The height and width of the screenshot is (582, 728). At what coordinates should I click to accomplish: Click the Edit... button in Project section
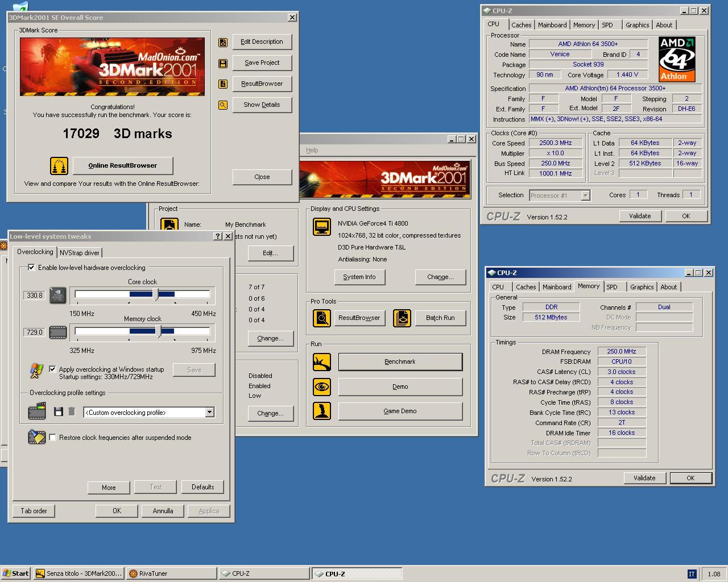pyautogui.click(x=270, y=253)
